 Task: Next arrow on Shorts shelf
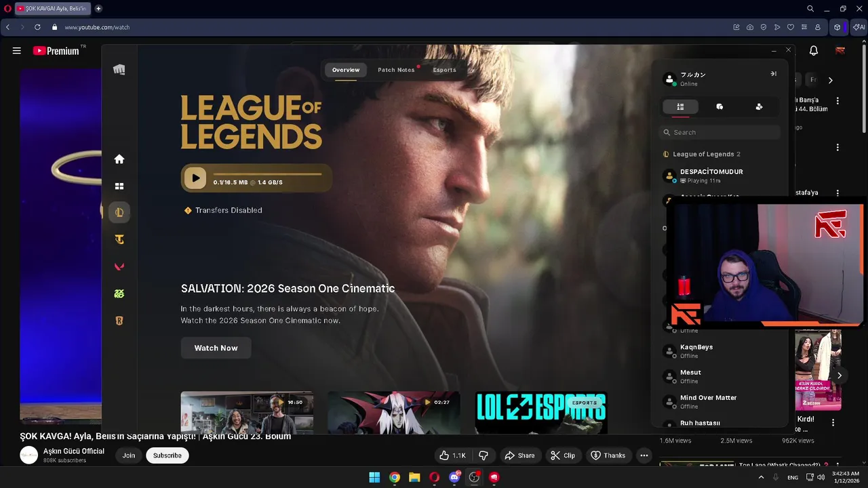click(840, 375)
